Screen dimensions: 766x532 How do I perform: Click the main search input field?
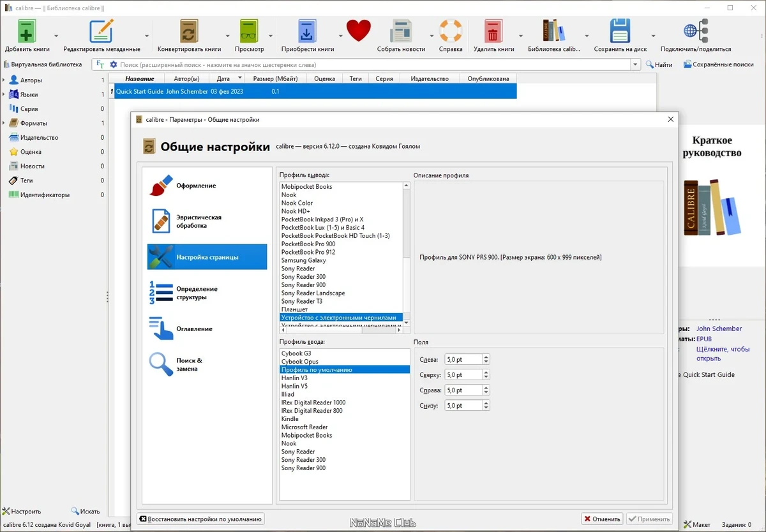click(374, 64)
